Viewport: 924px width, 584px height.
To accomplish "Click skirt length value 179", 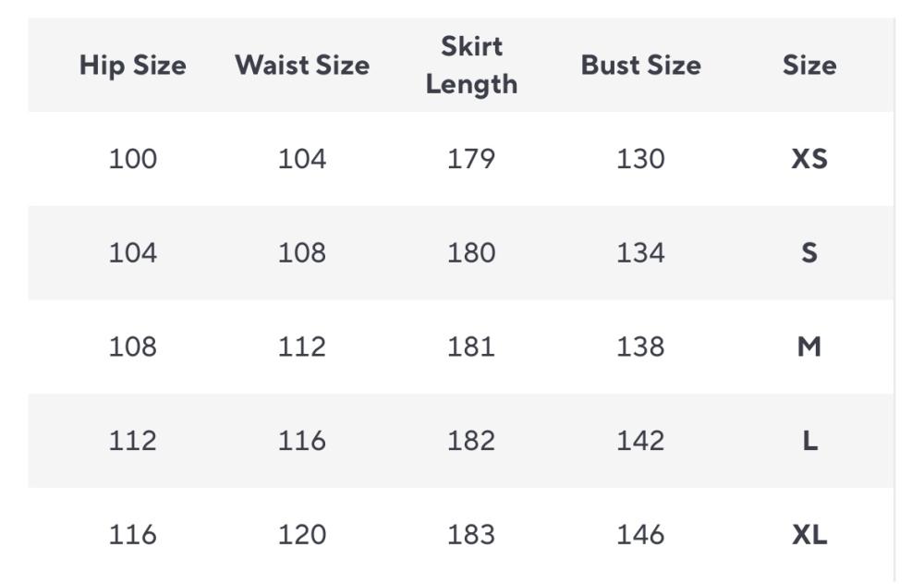I will click(471, 159).
